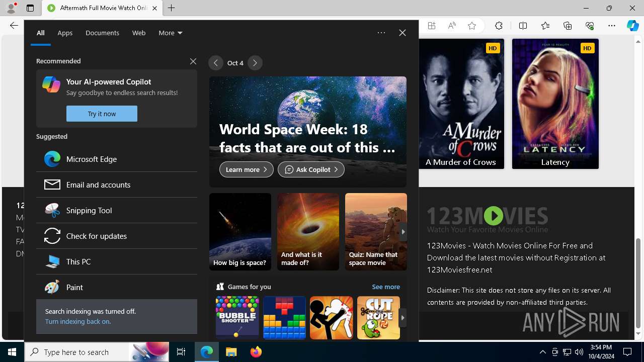Viewport: 644px width, 362px height.
Task: Close the search panel
Action: (403, 33)
